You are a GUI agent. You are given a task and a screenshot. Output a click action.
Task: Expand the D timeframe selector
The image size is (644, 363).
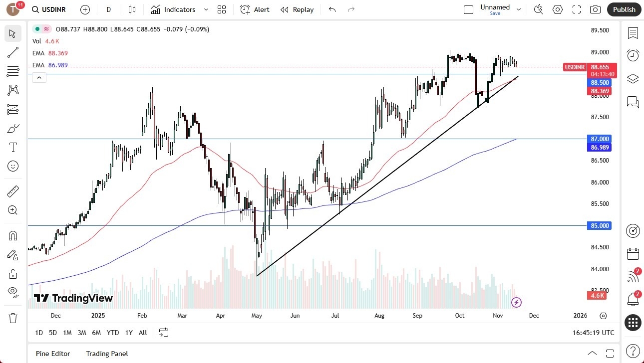tap(108, 9)
